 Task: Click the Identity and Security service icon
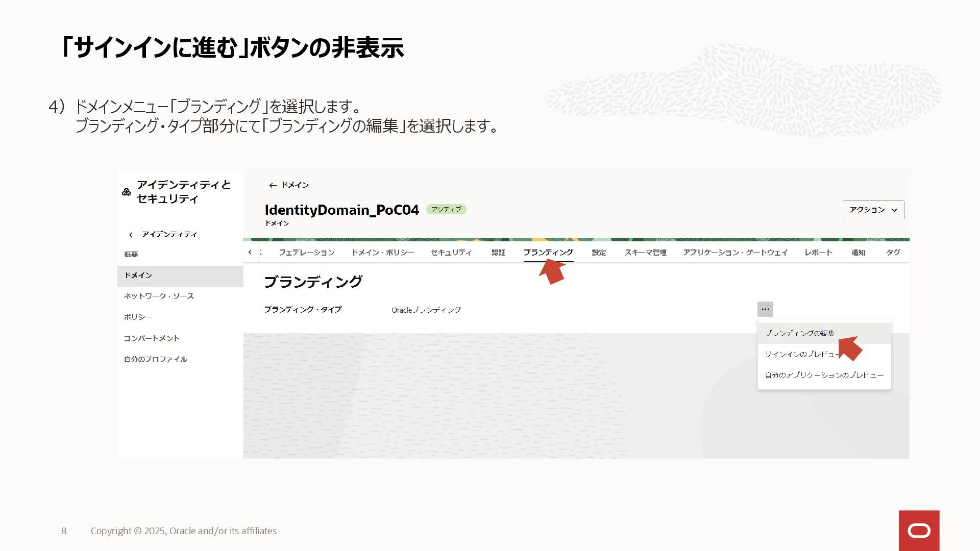127,192
